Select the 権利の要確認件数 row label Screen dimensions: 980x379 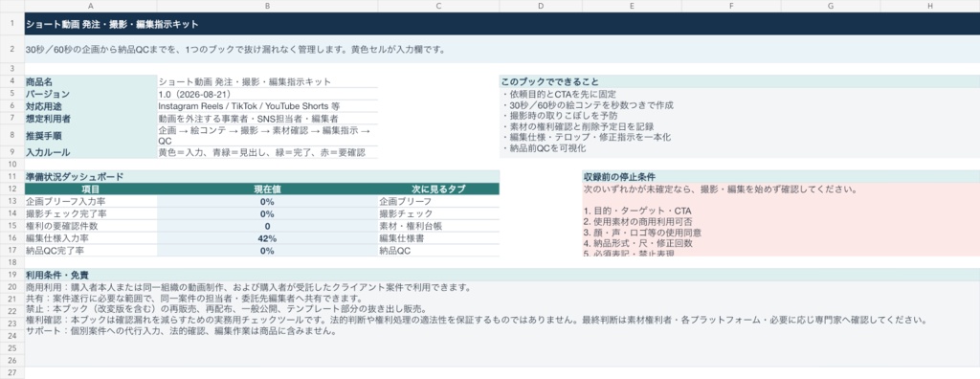coord(91,226)
